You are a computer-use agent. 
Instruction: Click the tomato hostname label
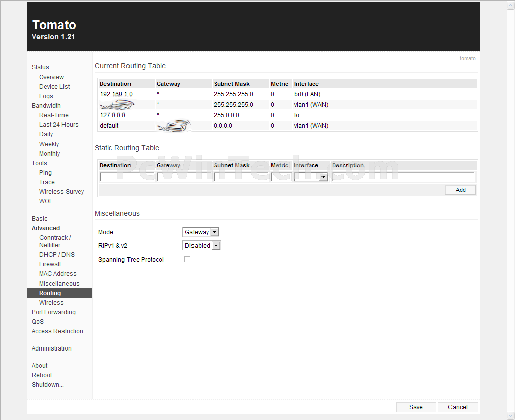[467, 58]
